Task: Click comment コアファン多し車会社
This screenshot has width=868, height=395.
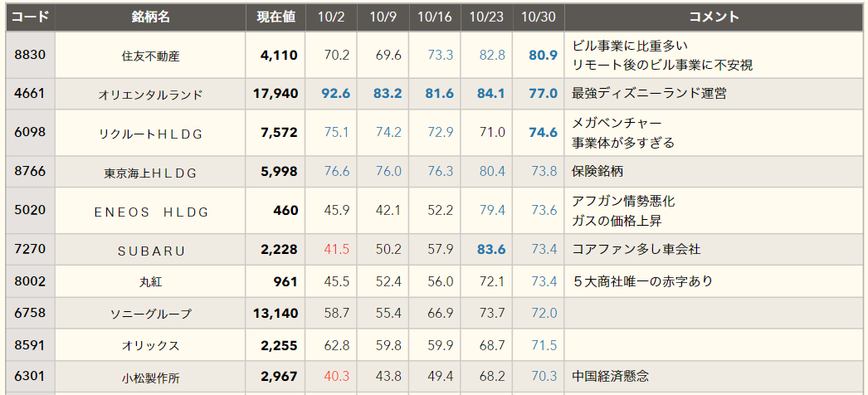Action: [x=636, y=249]
